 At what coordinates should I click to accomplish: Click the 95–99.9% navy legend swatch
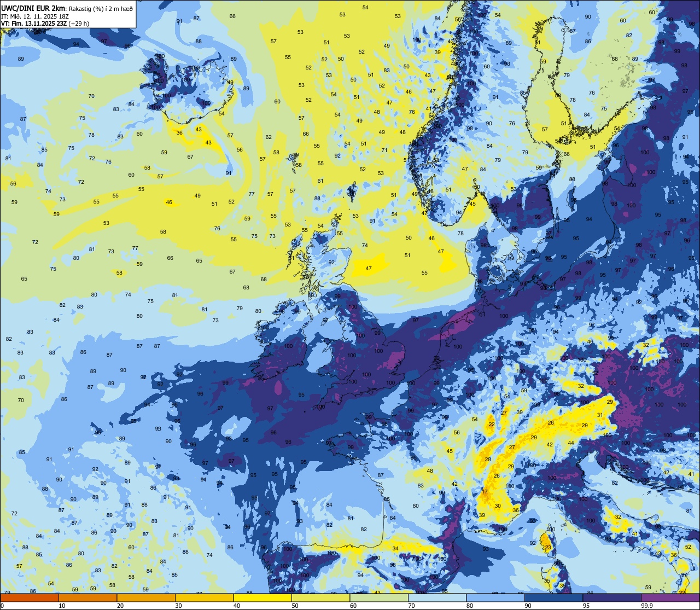(x=612, y=597)
